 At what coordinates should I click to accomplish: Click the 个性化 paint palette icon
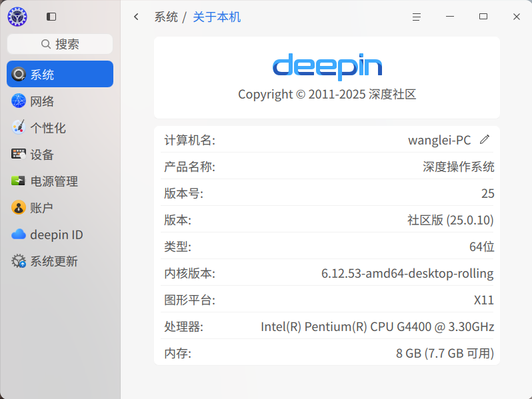[x=19, y=127]
